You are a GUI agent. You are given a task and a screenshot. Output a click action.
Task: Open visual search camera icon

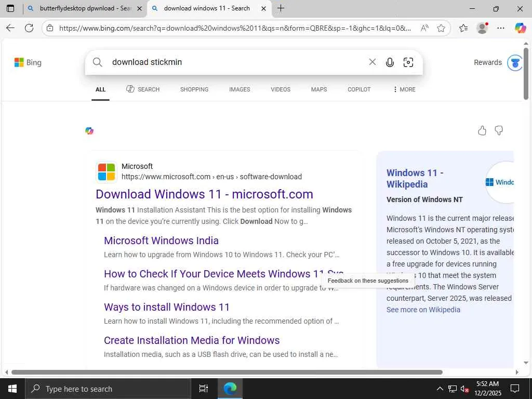(408, 62)
